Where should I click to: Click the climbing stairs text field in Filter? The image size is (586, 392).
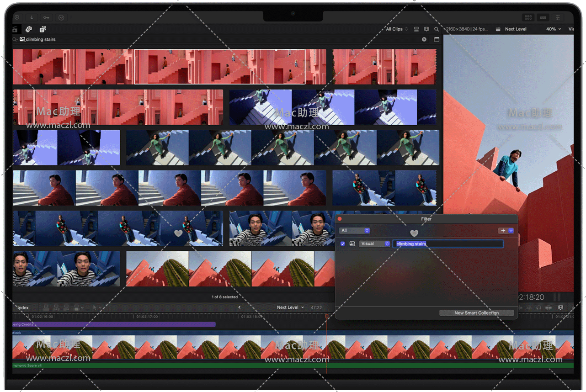pyautogui.click(x=448, y=244)
